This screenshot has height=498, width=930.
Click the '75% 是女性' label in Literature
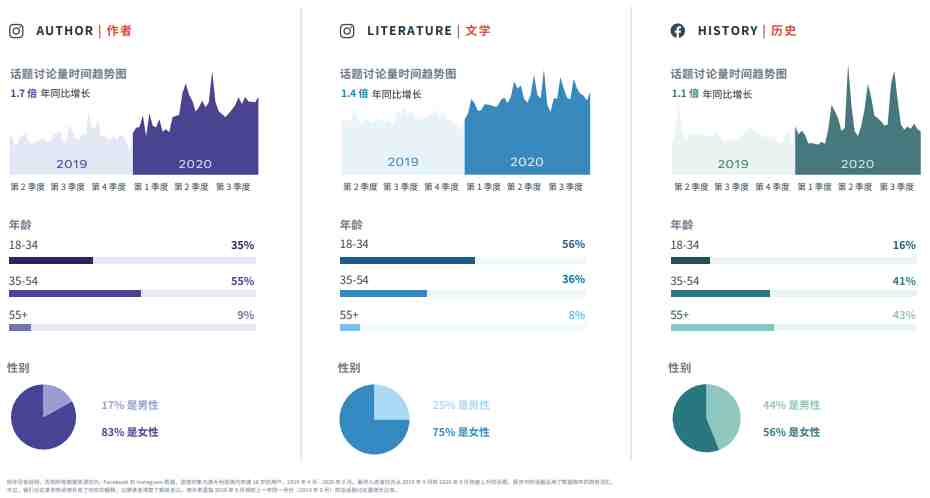pos(461,432)
